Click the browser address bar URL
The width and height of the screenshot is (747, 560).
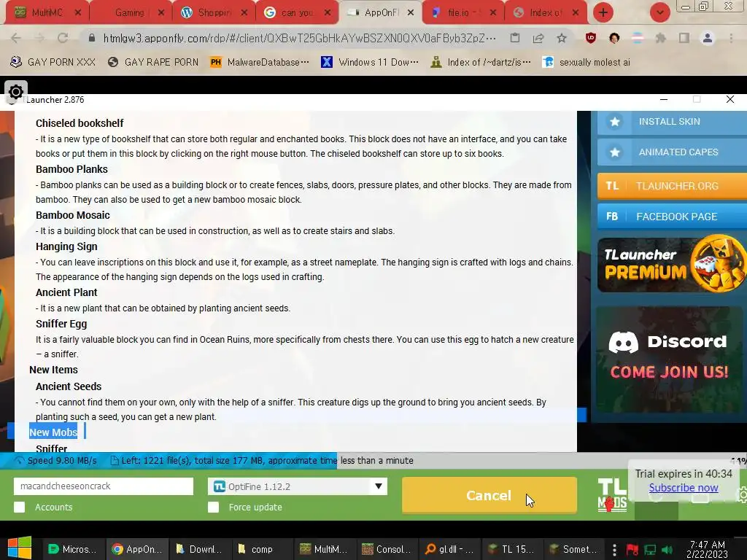tap(299, 38)
